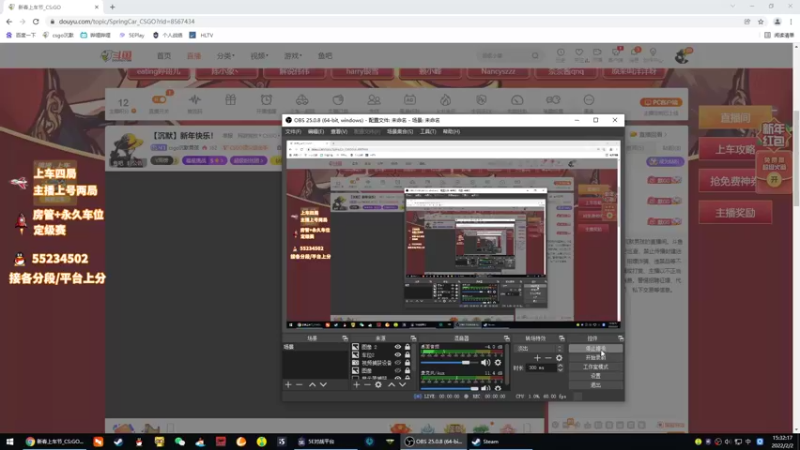Toggle lock on the second source row
This screenshot has height=450, width=800.
click(407, 355)
